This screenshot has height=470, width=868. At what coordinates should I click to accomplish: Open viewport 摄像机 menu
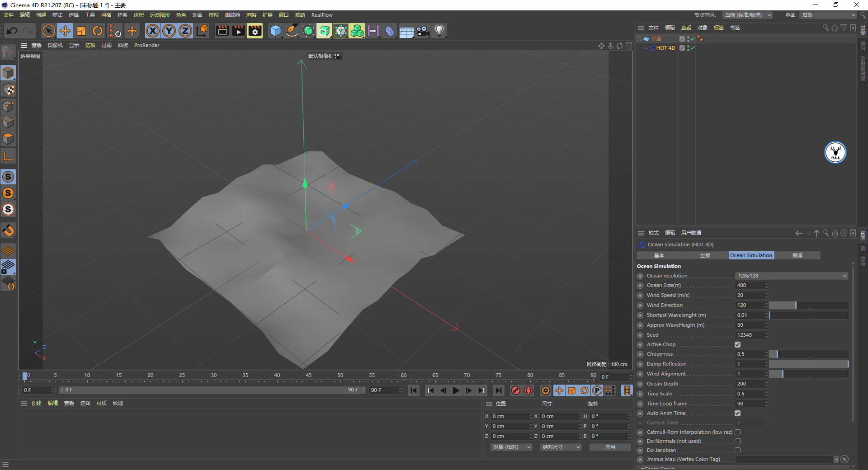55,45
